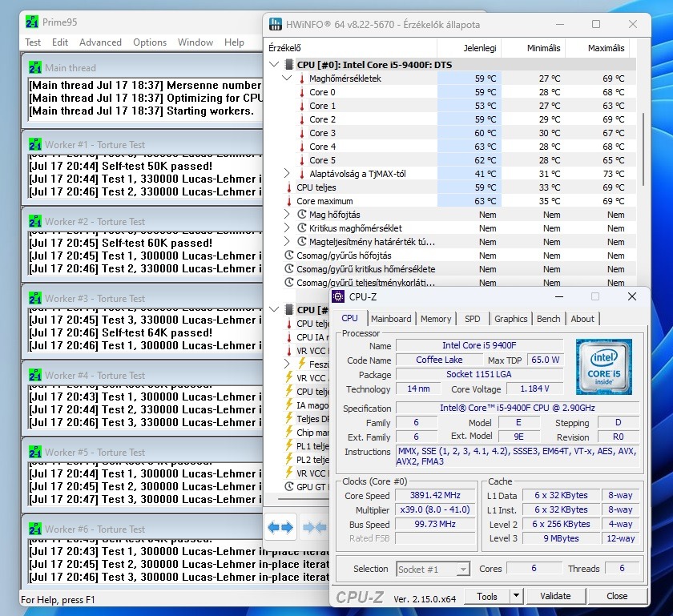Click Worker #2 Torture Test window icon

tap(35, 222)
